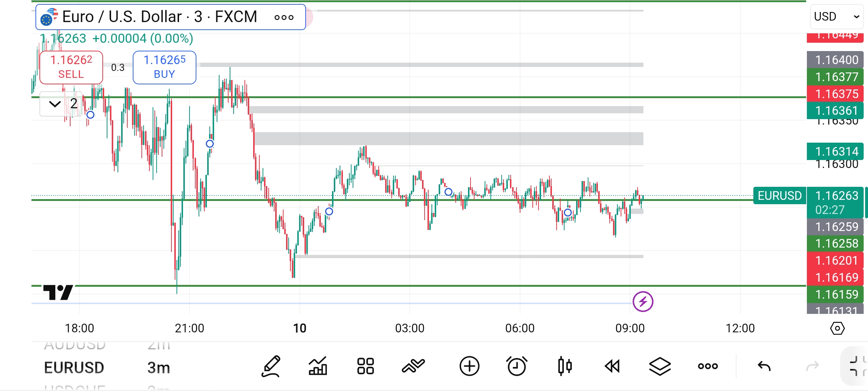Open the four-squares layout grid icon
This screenshot has height=391, width=868.
pyautogui.click(x=365, y=366)
